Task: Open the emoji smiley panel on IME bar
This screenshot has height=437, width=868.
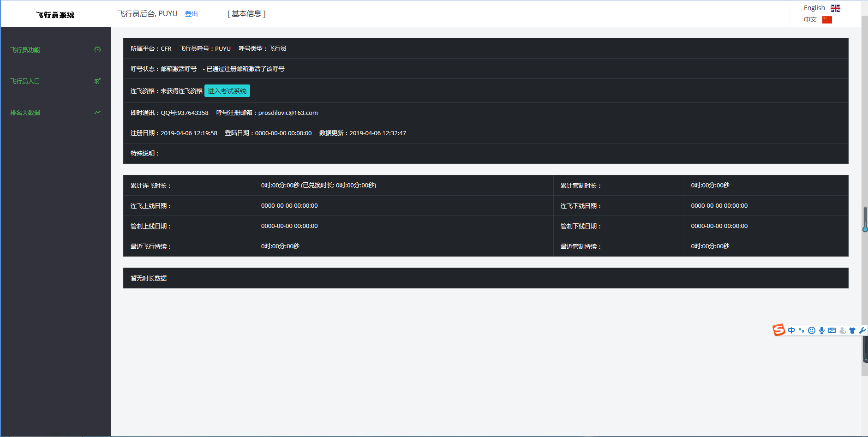Action: click(x=812, y=330)
